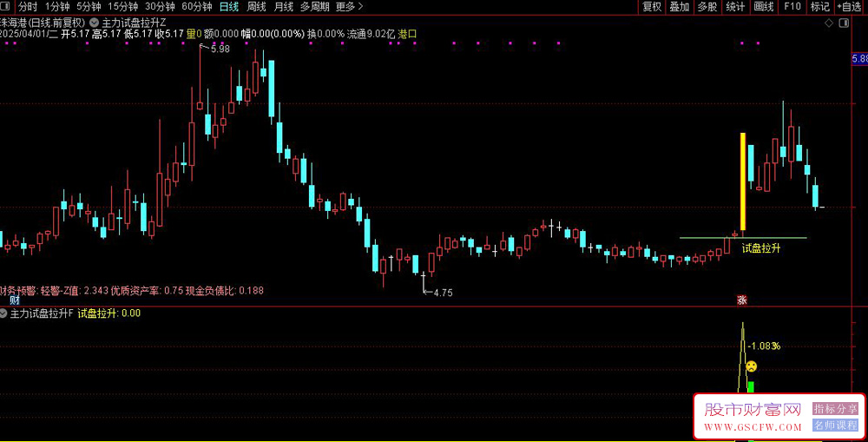The image size is (868, 442).
Task: Click the 流通9.02亿 float value
Action: pos(371,34)
